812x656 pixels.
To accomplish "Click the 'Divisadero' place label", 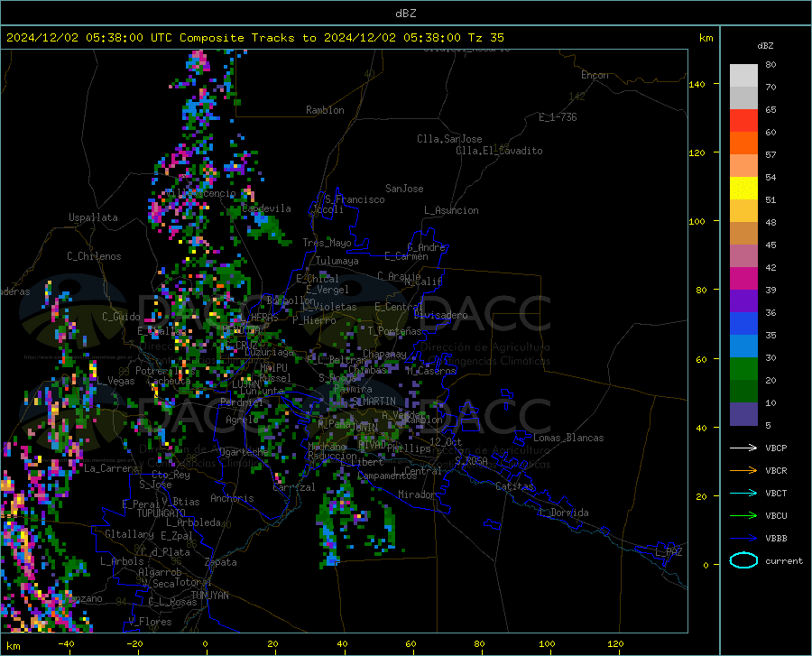I will click(440, 315).
